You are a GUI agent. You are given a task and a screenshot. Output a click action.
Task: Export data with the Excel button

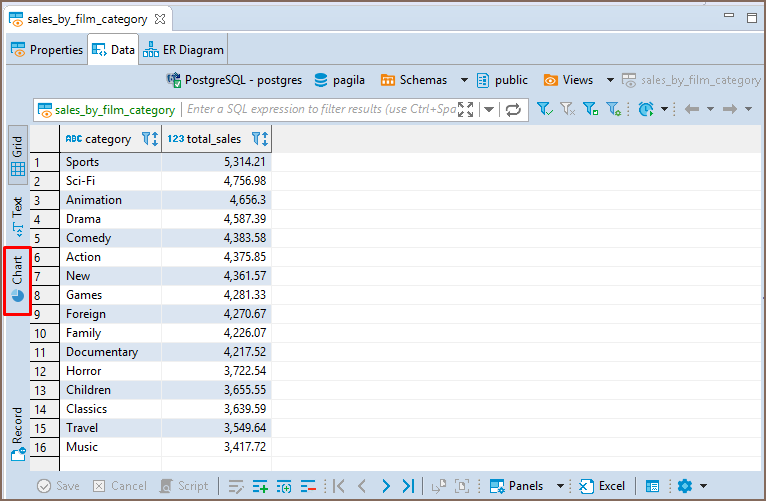pos(602,486)
